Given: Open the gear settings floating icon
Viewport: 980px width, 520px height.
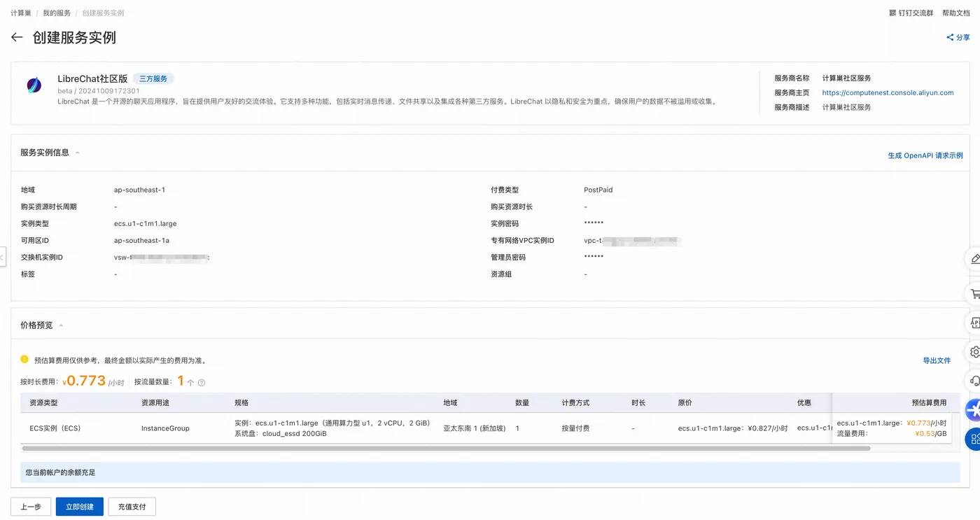Looking at the screenshot, I should click(974, 351).
